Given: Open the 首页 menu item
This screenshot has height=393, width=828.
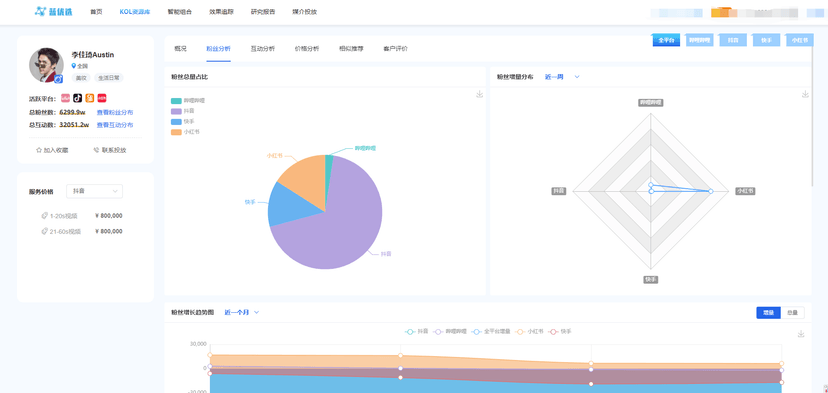Looking at the screenshot, I should pyautogui.click(x=96, y=12).
